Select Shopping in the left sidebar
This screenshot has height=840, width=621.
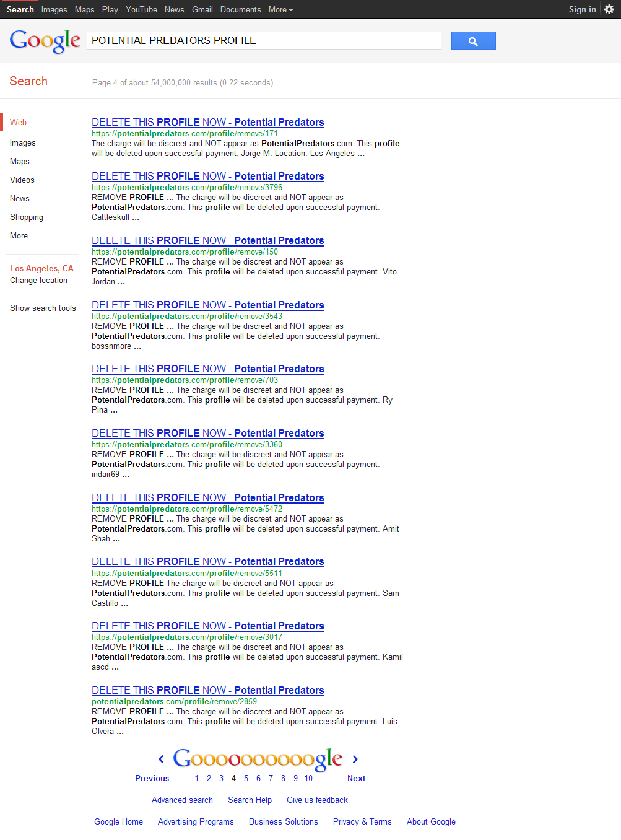tap(27, 217)
